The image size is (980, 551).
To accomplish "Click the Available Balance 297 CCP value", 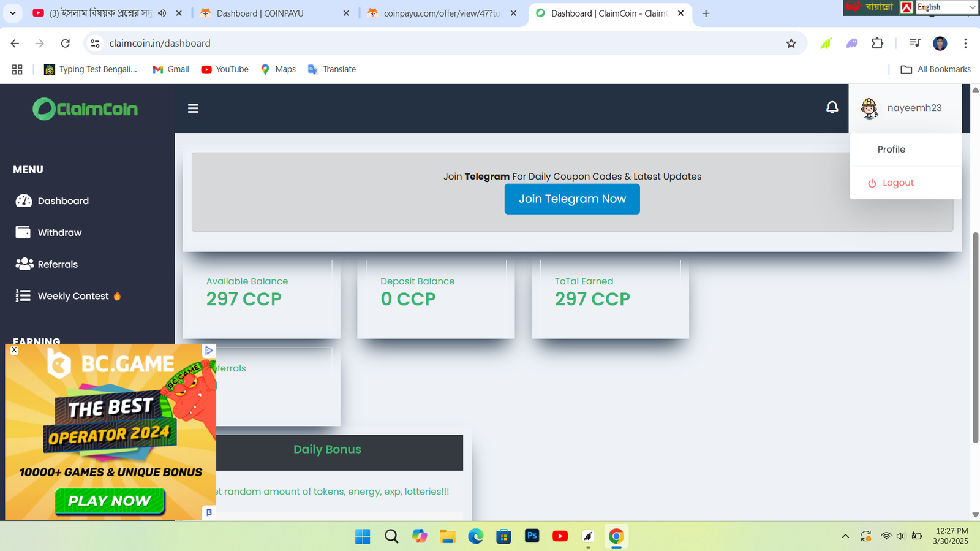I will 244,299.
